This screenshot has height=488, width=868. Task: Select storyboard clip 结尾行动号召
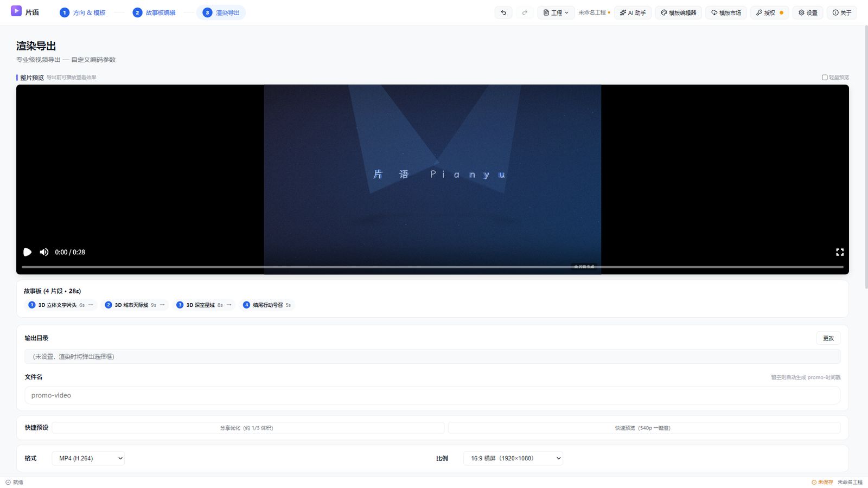click(x=267, y=305)
